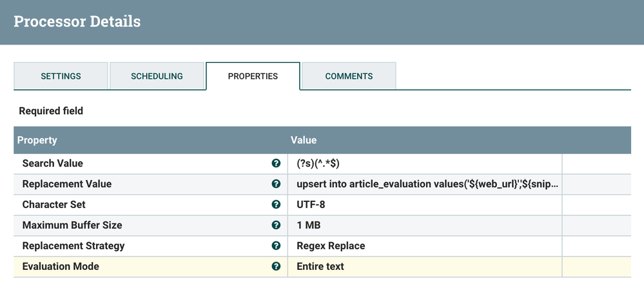Image resolution: width=644 pixels, height=288 pixels.
Task: Edit the 1 MB buffer size value
Action: coord(425,225)
